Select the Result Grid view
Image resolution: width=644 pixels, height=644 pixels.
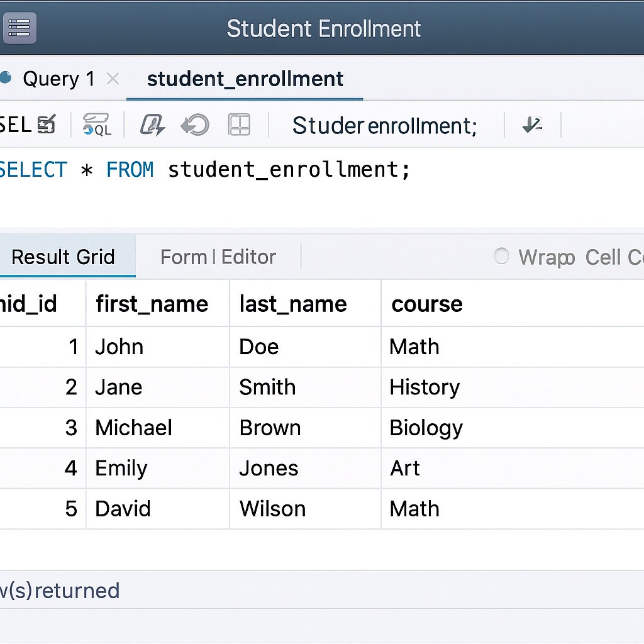click(64, 257)
